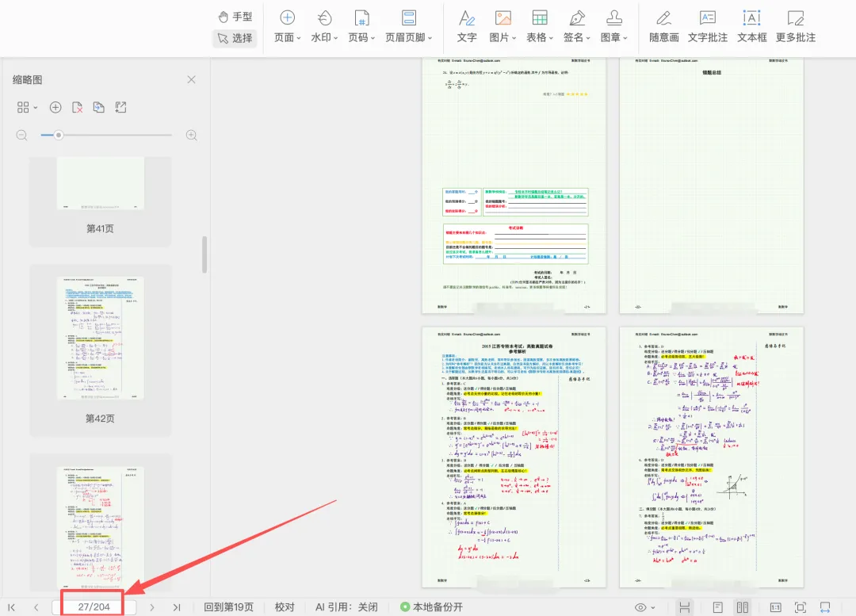Click 回到第19页 to return

[229, 607]
